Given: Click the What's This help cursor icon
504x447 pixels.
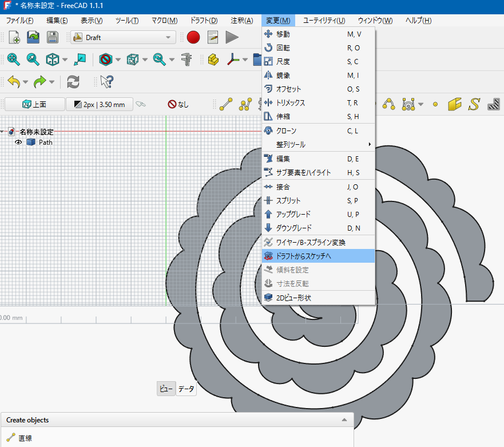Looking at the screenshot, I should (x=107, y=82).
